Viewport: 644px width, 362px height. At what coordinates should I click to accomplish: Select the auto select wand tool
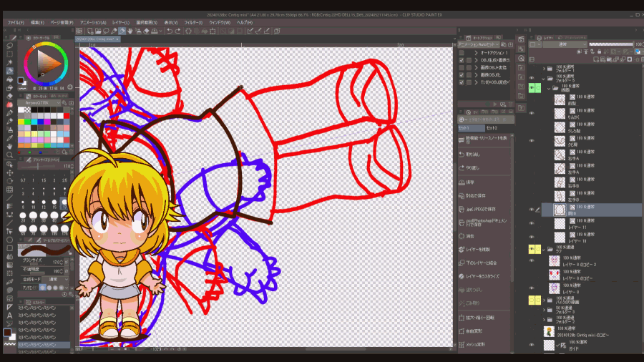tap(9, 62)
